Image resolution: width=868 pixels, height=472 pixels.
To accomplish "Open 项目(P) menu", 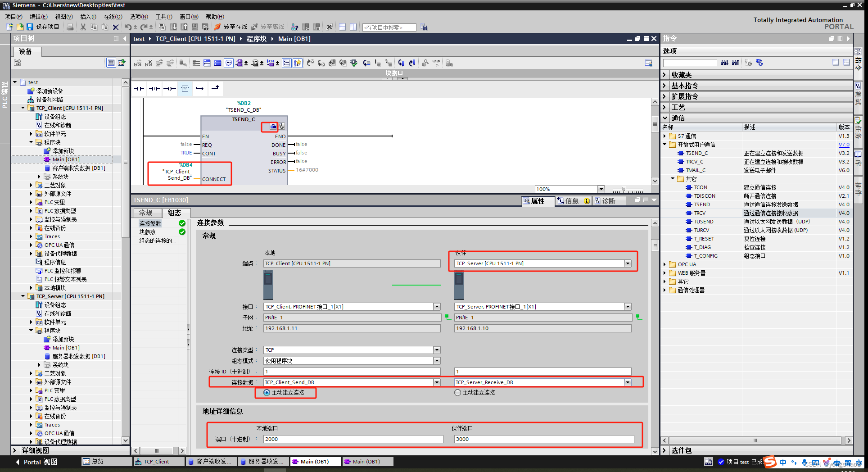I will tap(14, 17).
